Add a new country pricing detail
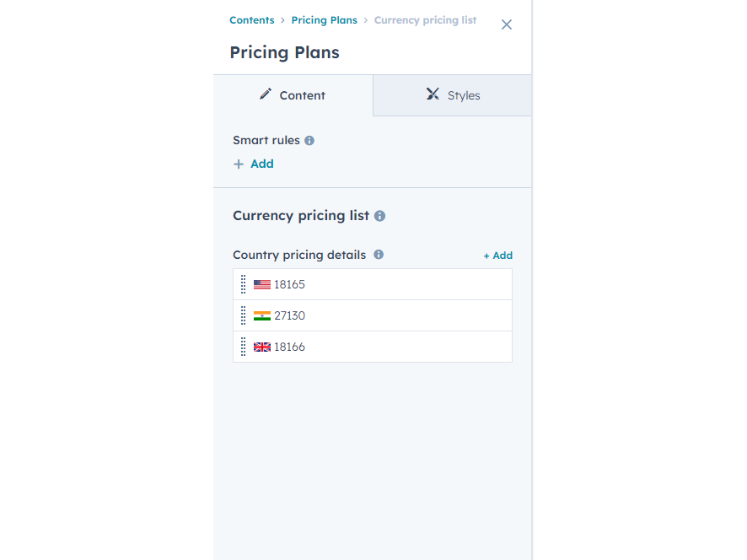Viewport: 747px width, 560px height. pyautogui.click(x=497, y=255)
